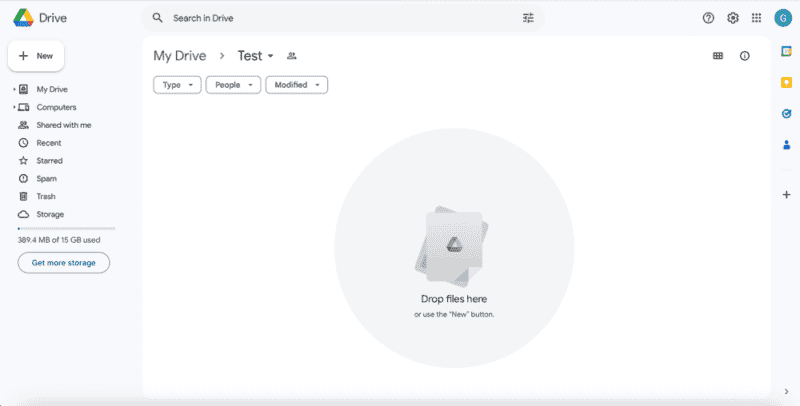The height and width of the screenshot is (406, 800).
Task: Click the Google Drive logo
Action: (x=23, y=18)
